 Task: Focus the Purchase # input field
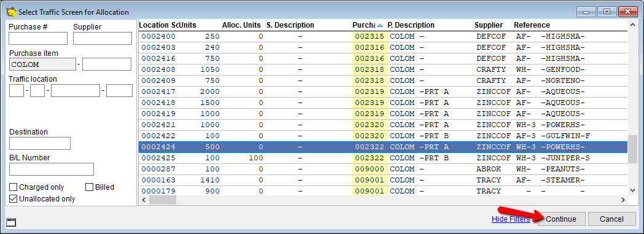[x=38, y=38]
